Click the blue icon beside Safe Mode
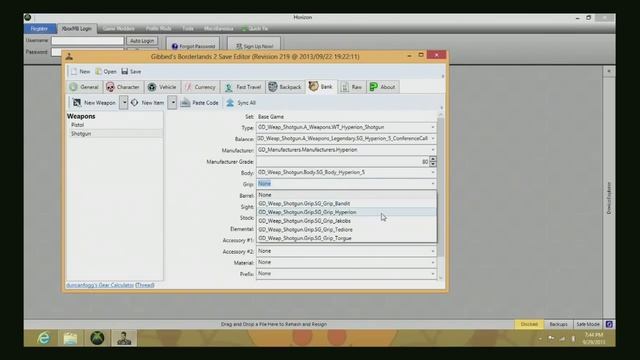The image size is (640, 360). pos(609,324)
